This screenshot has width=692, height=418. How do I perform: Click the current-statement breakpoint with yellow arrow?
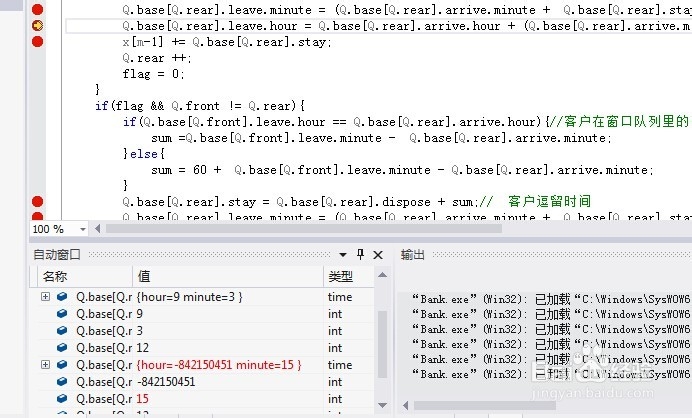[38, 26]
